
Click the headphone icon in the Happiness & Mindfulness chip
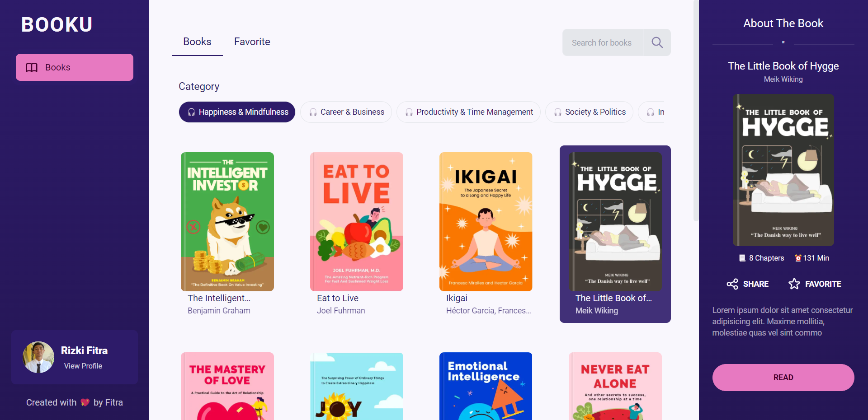(x=192, y=112)
